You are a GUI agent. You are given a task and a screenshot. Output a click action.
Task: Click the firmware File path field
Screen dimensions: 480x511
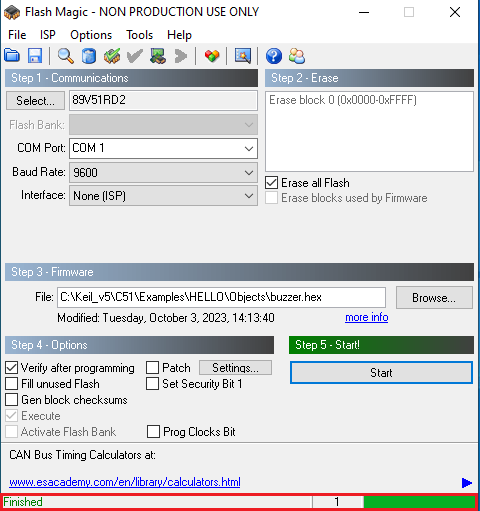[221, 297]
